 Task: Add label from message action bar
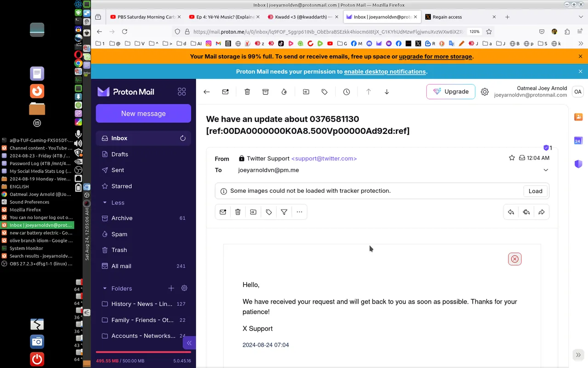click(269, 212)
